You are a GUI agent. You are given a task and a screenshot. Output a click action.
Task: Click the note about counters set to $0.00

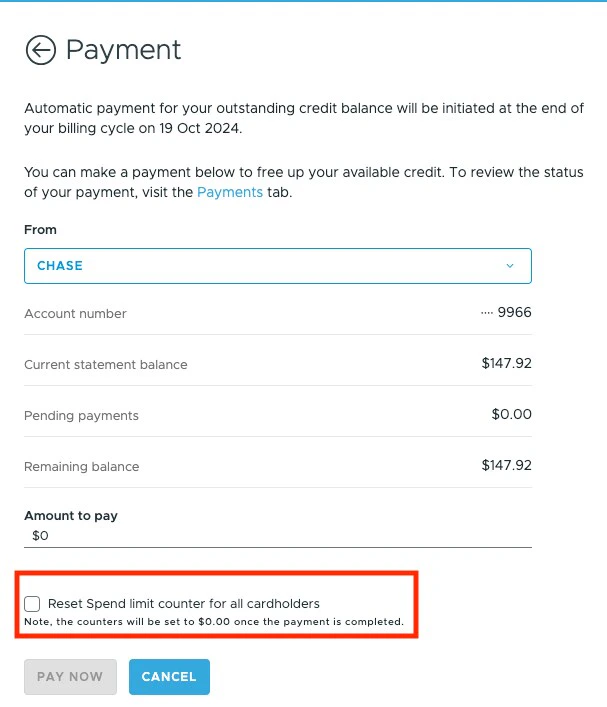214,622
